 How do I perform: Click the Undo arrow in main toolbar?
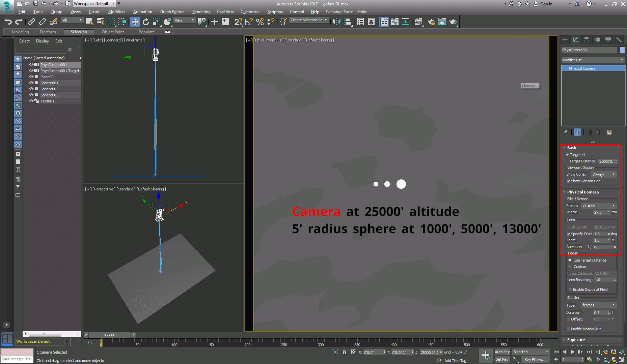click(x=8, y=22)
